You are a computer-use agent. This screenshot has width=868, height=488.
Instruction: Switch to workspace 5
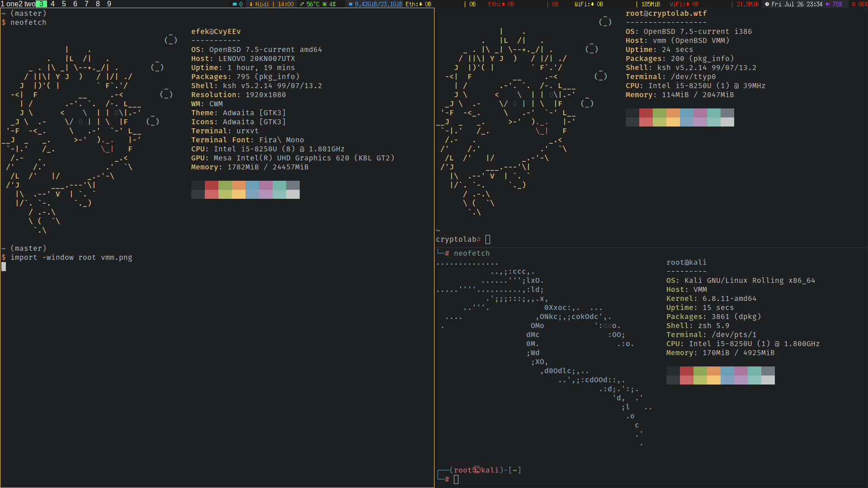(x=64, y=4)
